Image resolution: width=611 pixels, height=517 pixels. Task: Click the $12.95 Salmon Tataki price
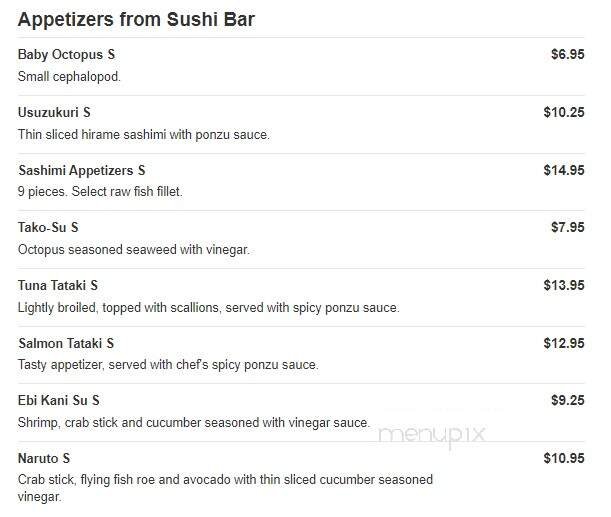pyautogui.click(x=563, y=344)
